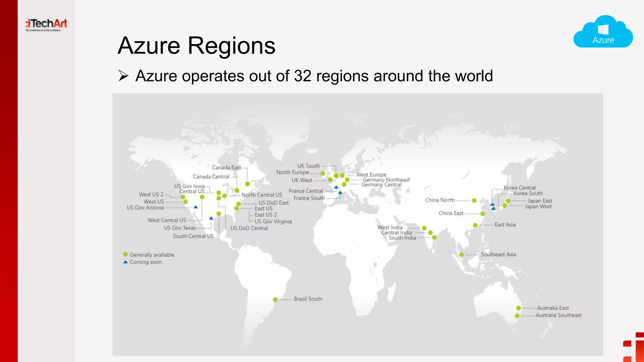Click the Canada East label
Image resolution: width=644 pixels, height=362 pixels.
[226, 168]
